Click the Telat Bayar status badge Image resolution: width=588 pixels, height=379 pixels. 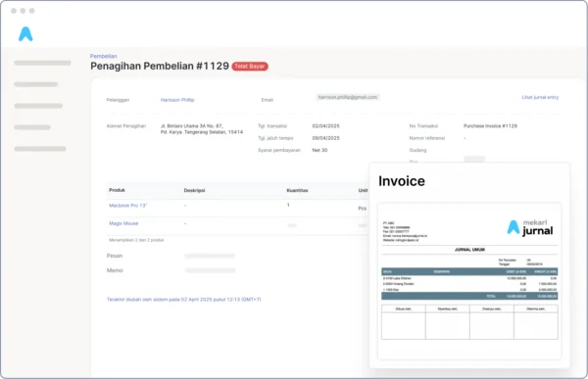(x=250, y=67)
